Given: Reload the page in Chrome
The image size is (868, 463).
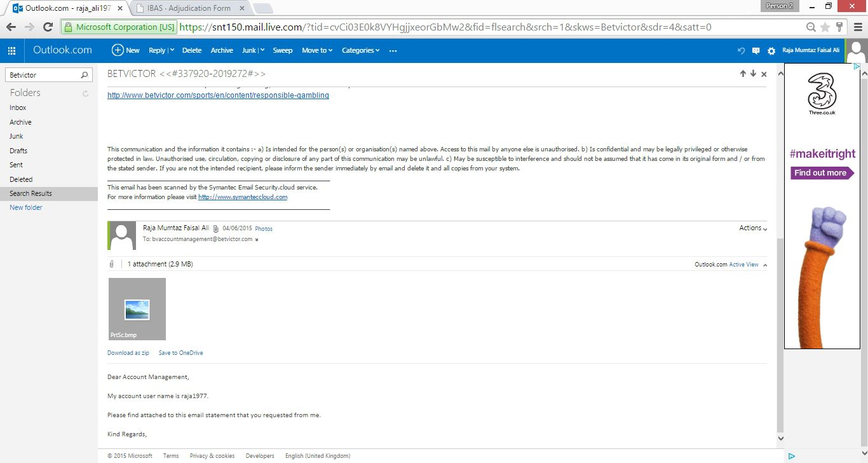Looking at the screenshot, I should (48, 27).
